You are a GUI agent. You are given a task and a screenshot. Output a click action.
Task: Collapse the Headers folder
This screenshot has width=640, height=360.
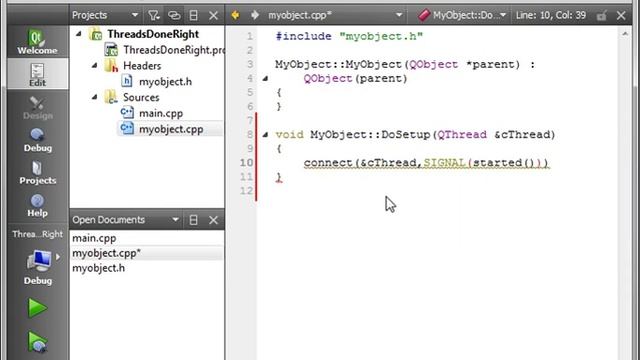95,65
